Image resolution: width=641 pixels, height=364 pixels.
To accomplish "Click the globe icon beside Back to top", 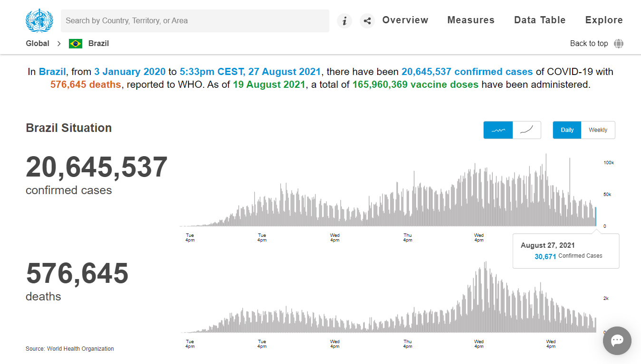I will pos(619,44).
